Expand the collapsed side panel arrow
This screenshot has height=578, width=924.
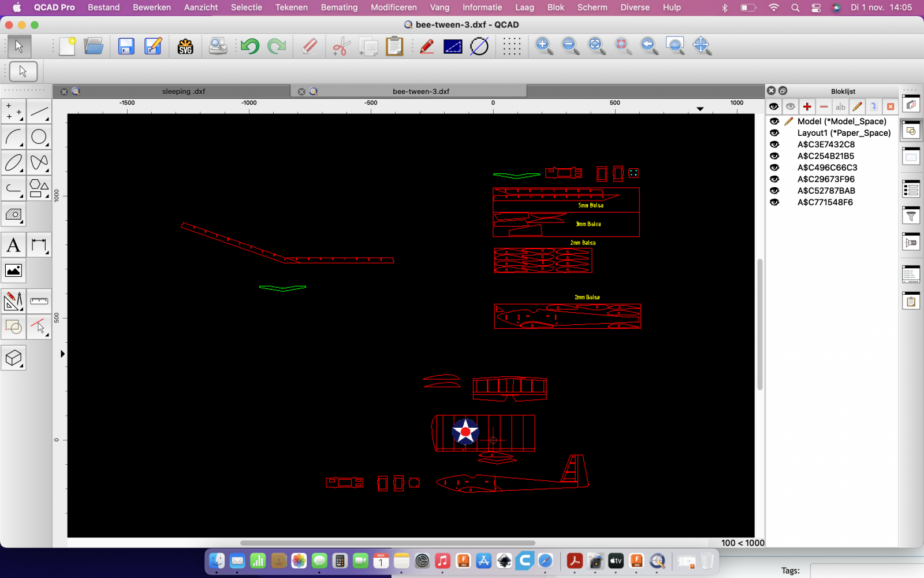click(x=62, y=354)
